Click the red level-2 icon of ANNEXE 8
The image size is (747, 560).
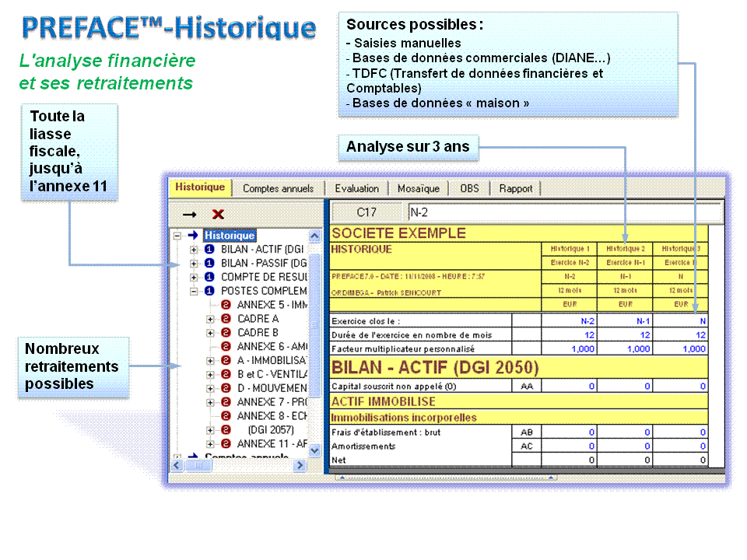coord(226,415)
